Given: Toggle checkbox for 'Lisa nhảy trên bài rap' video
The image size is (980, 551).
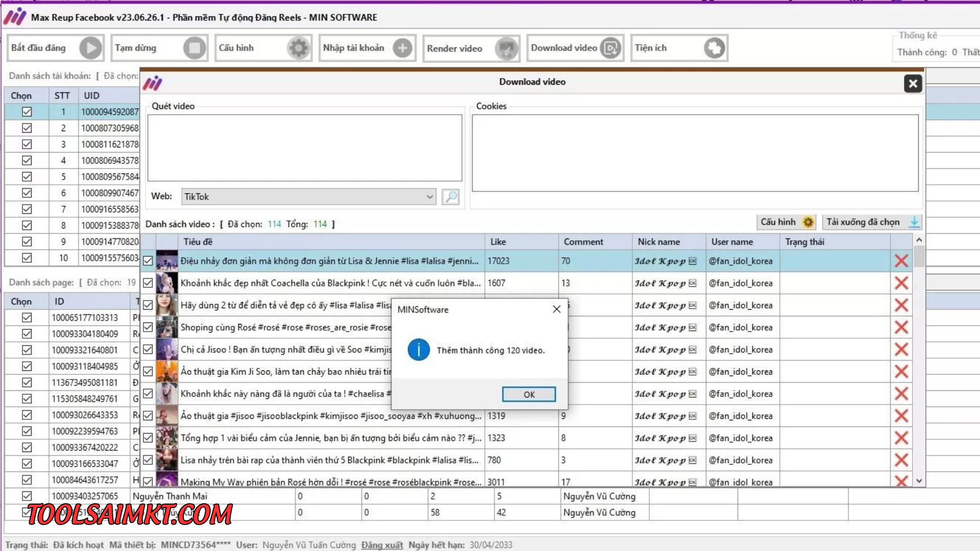Looking at the screenshot, I should 148,460.
